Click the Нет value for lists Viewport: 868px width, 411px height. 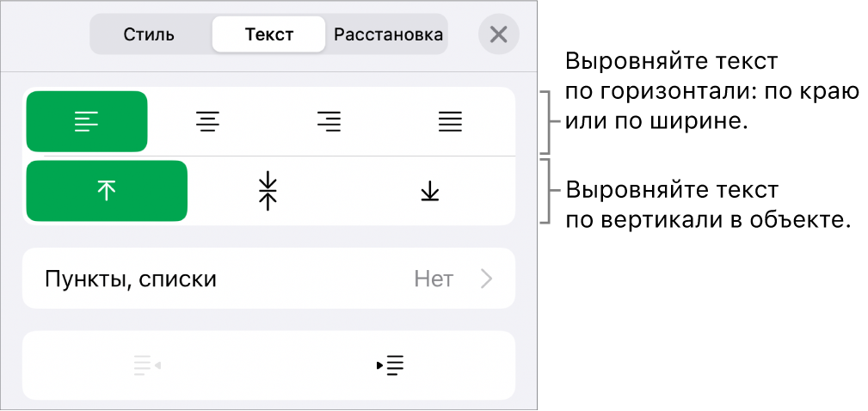coord(434,279)
